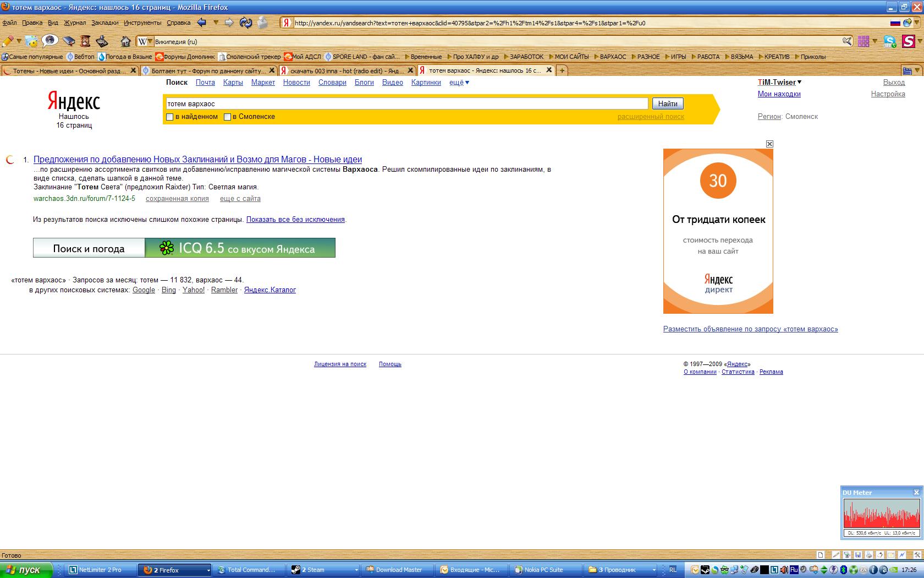Switch keyboard language RU indicator

click(x=673, y=570)
